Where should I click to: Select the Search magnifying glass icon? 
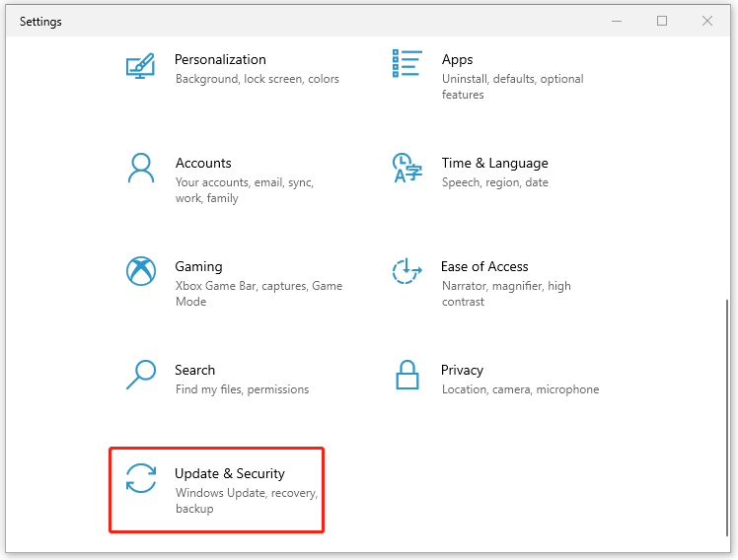[x=141, y=375]
